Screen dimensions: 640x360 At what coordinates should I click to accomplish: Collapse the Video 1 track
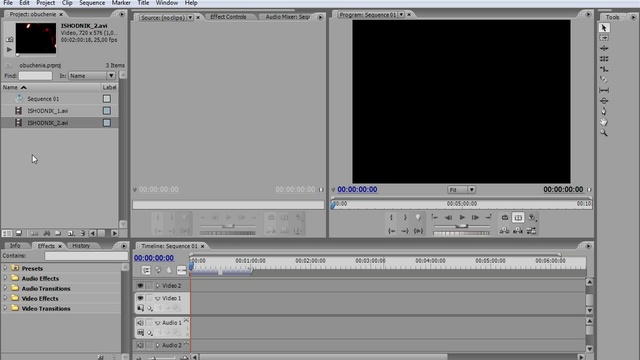[158, 298]
